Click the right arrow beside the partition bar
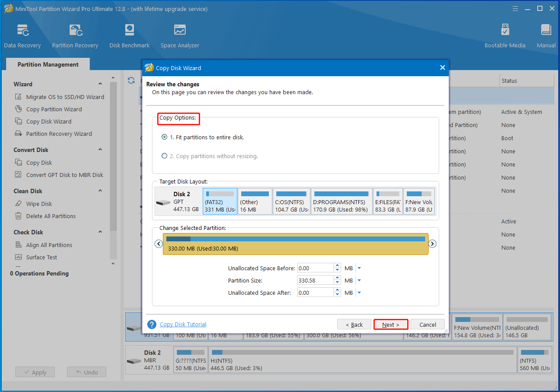 pos(432,244)
